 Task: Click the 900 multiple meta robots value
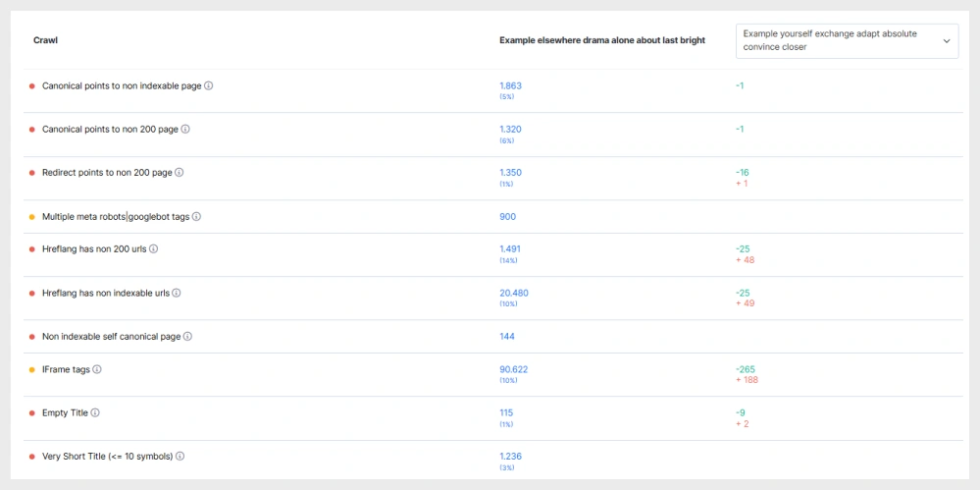point(507,216)
